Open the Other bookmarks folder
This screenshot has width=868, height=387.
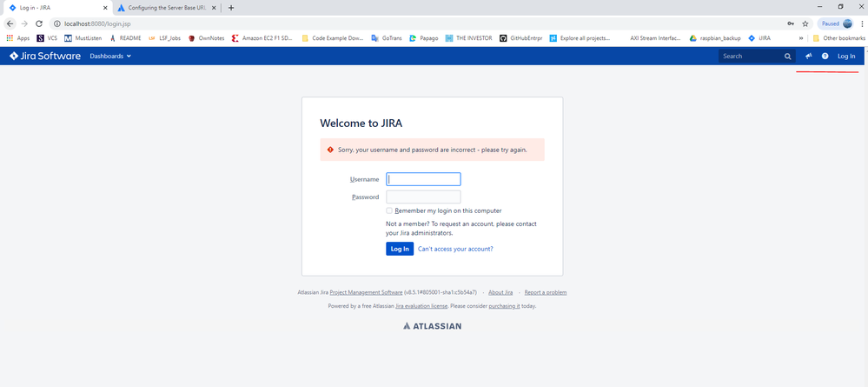click(838, 38)
